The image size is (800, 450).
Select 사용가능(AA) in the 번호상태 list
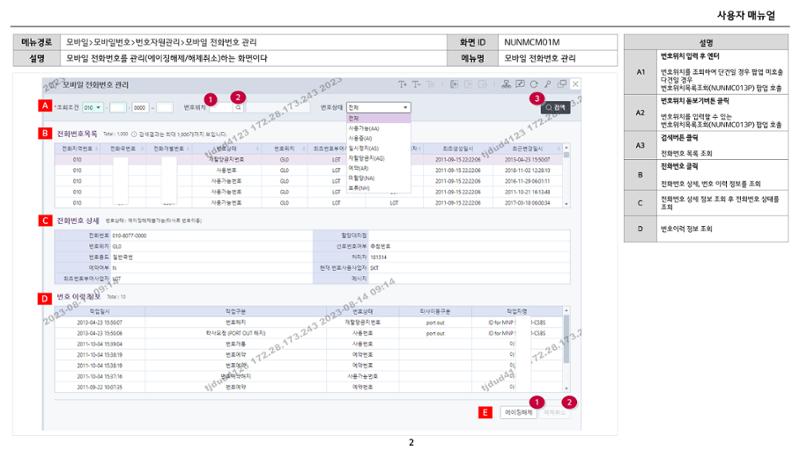click(378, 129)
